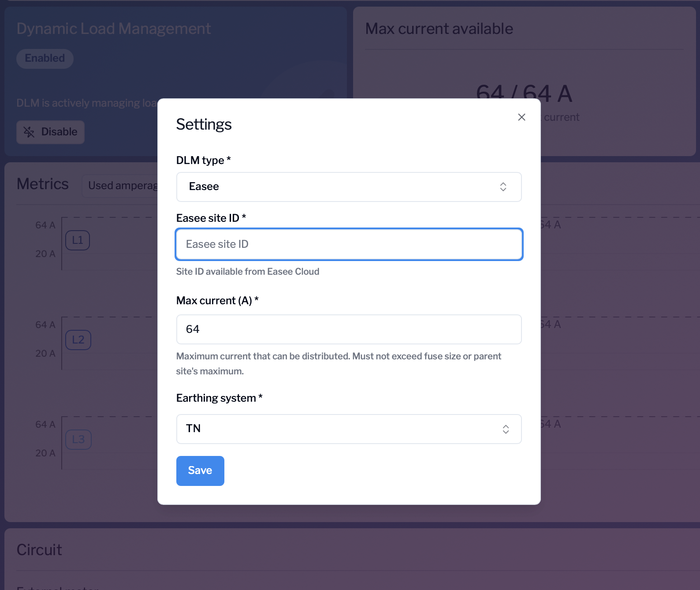
Task: Close the Settings dialog
Action: (x=521, y=117)
